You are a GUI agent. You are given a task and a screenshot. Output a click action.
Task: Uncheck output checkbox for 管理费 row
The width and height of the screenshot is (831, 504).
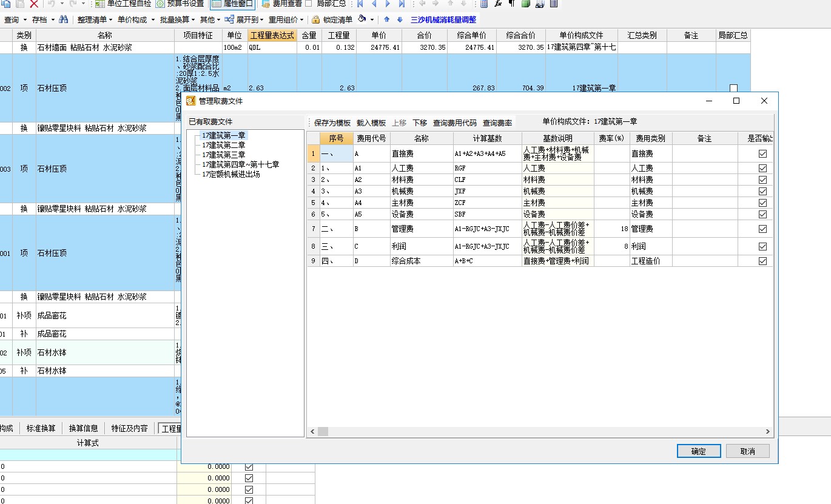(x=762, y=229)
